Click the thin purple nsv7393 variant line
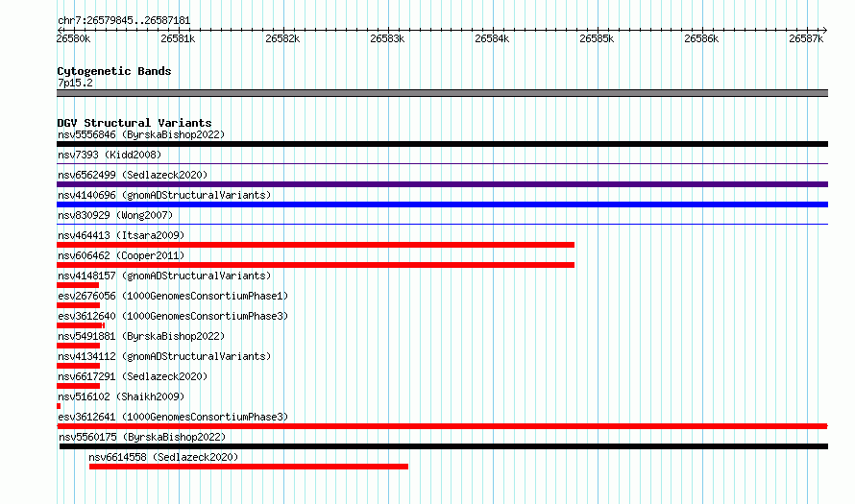 442,164
